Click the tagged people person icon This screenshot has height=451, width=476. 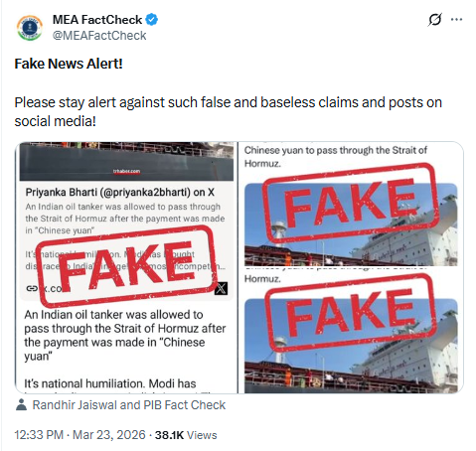click(x=21, y=404)
